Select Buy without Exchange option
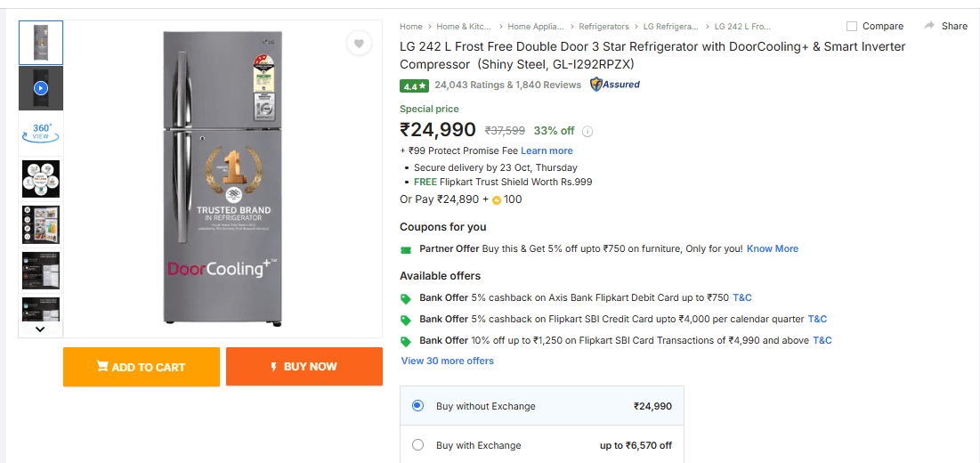980x463 pixels. coord(418,406)
